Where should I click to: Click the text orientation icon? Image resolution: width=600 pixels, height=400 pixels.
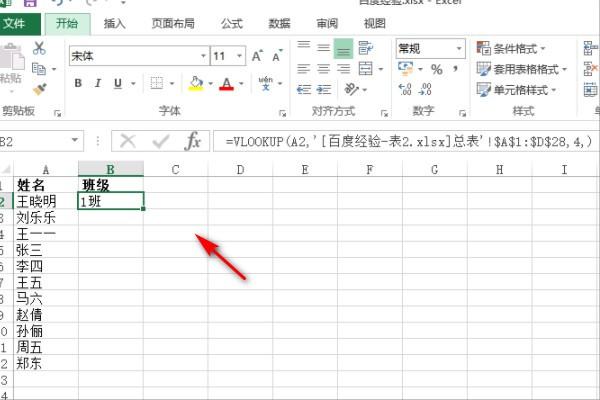351,89
